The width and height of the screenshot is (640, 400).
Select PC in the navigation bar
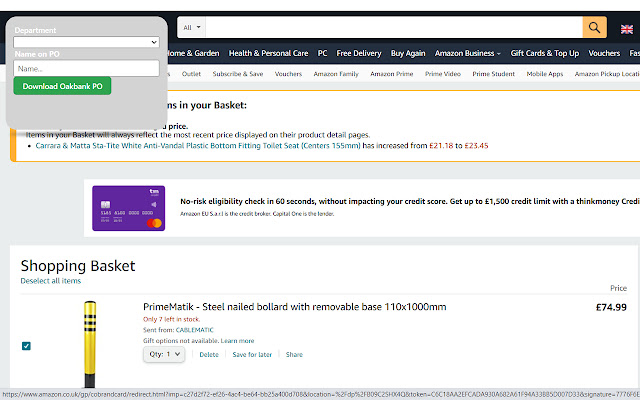pyautogui.click(x=322, y=53)
